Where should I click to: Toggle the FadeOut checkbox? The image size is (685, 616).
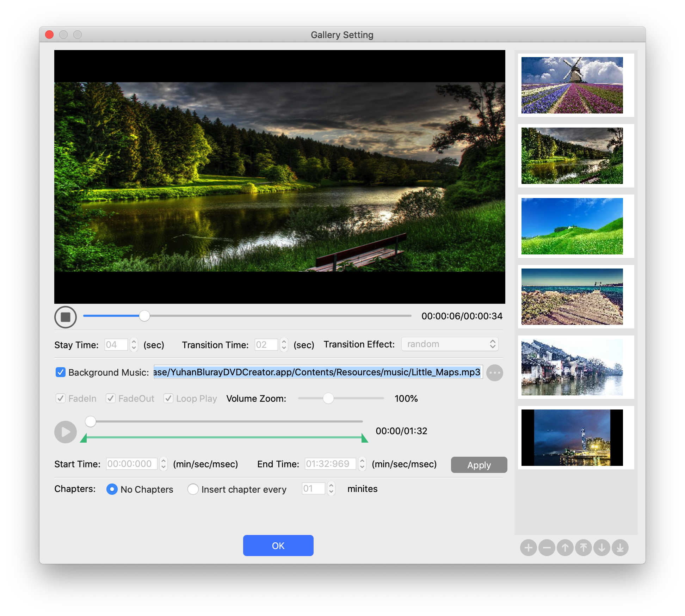(x=111, y=398)
